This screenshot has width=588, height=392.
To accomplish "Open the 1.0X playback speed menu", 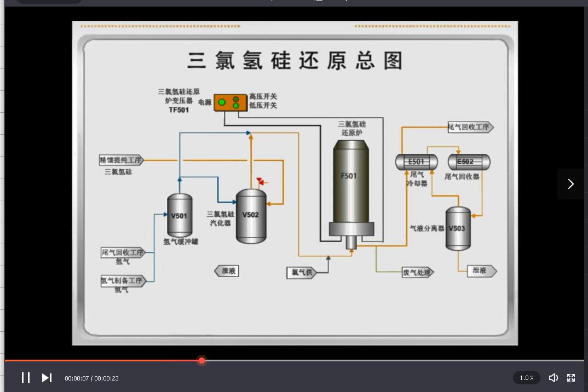I will pyautogui.click(x=526, y=378).
